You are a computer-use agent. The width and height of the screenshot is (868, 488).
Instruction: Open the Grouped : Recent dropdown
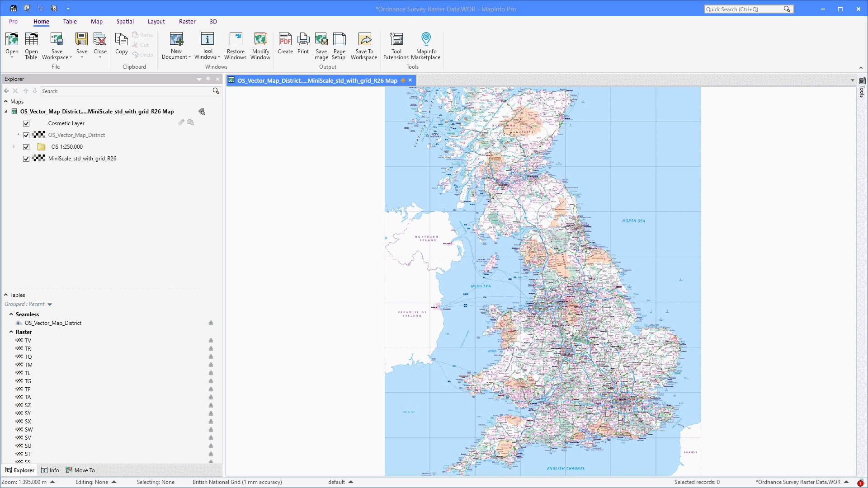[x=50, y=305]
